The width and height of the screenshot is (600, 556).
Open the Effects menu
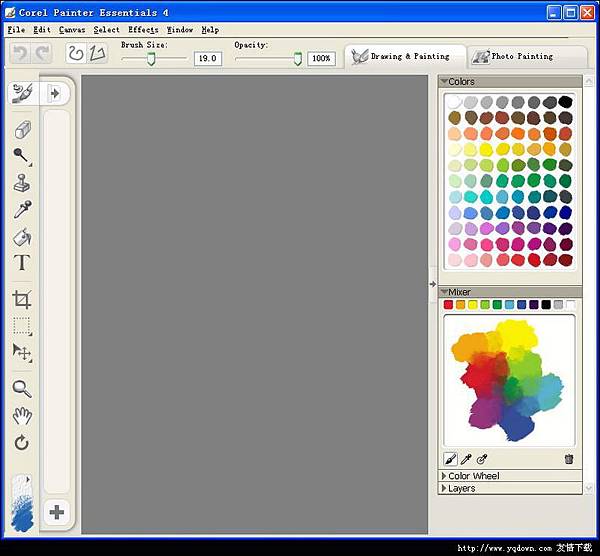tap(143, 30)
